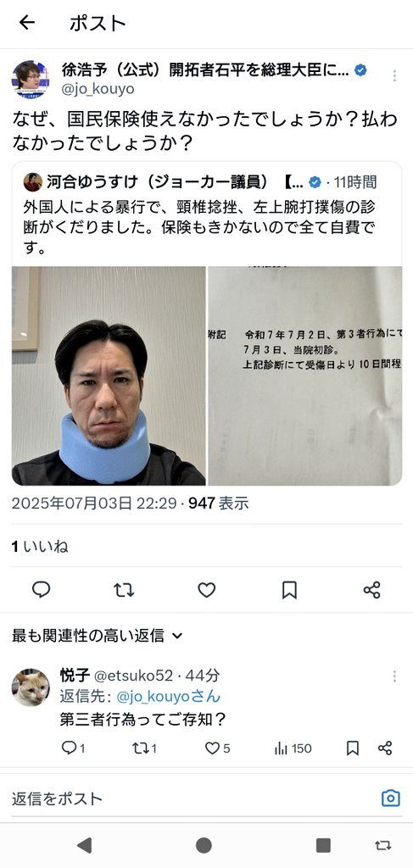413x868 pixels.
Task: Repost etsuko52's reply
Action: click(x=145, y=748)
